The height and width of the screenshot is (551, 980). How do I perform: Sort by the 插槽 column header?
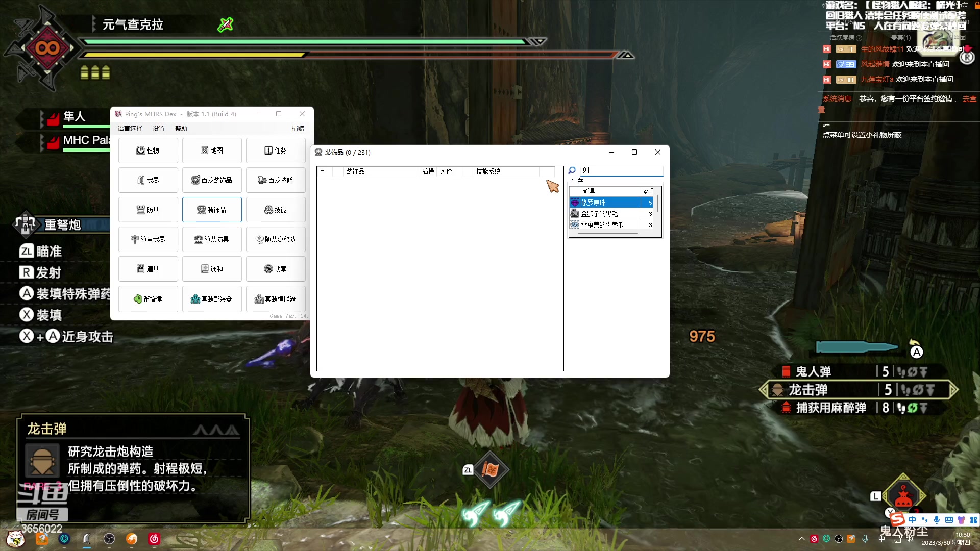[x=428, y=171]
